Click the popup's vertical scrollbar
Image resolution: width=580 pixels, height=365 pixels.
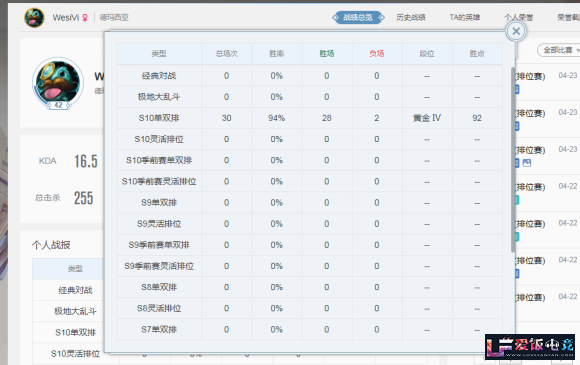pos(513,160)
